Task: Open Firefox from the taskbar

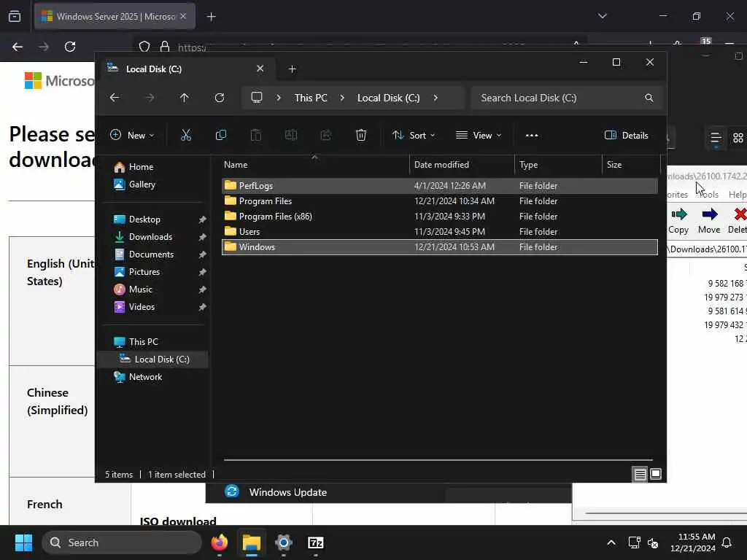Action: coord(220,542)
